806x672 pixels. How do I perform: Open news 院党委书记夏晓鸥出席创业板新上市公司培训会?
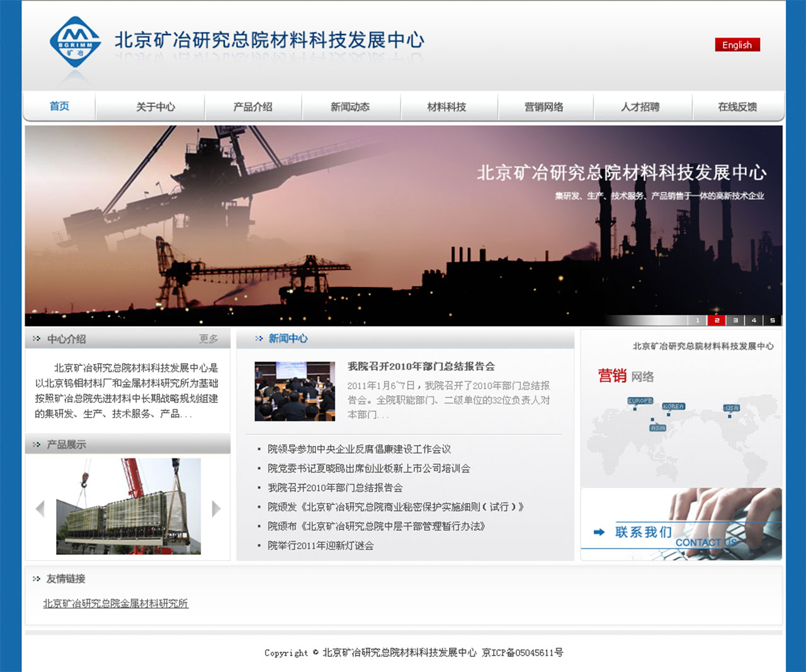click(x=369, y=469)
